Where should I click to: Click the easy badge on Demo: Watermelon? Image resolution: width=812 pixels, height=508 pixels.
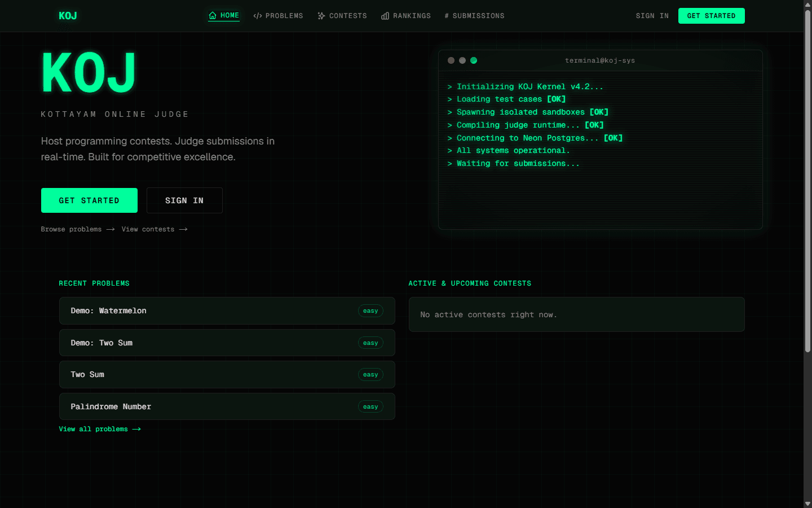click(370, 311)
